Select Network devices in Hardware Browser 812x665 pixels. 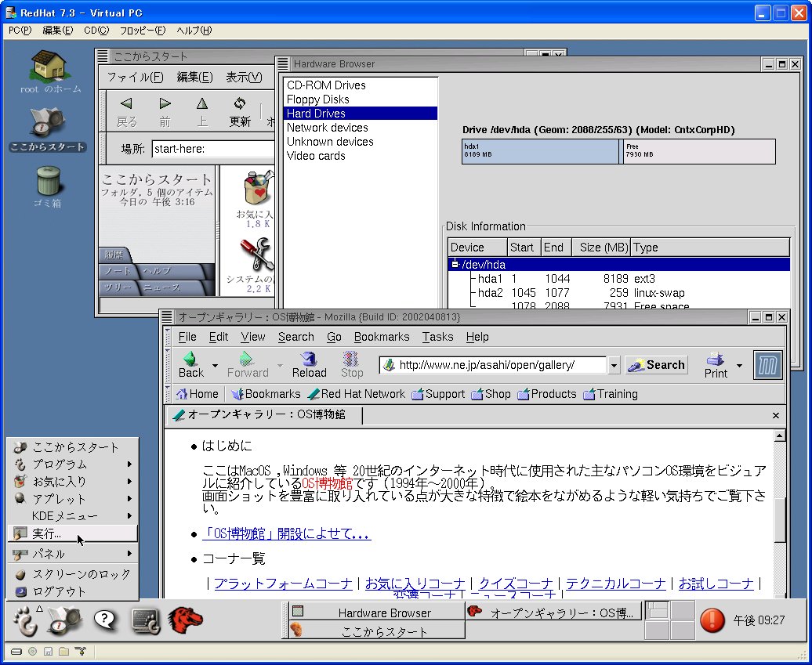[x=361, y=128]
